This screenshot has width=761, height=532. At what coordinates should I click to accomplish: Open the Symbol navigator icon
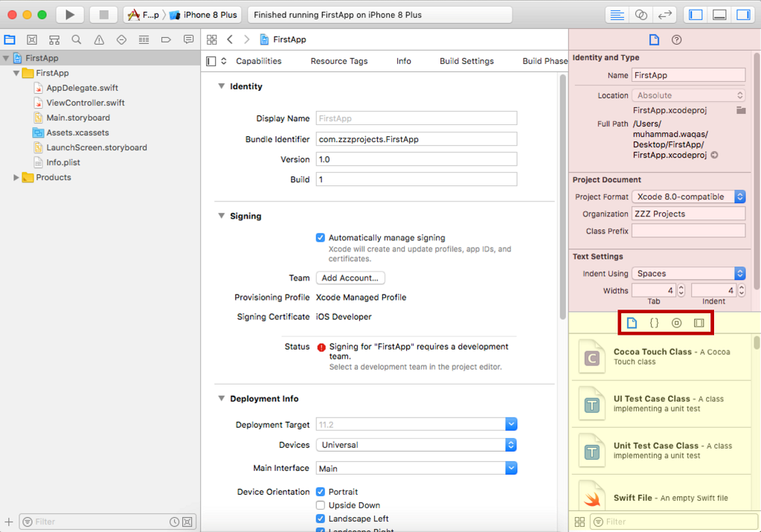pos(54,39)
